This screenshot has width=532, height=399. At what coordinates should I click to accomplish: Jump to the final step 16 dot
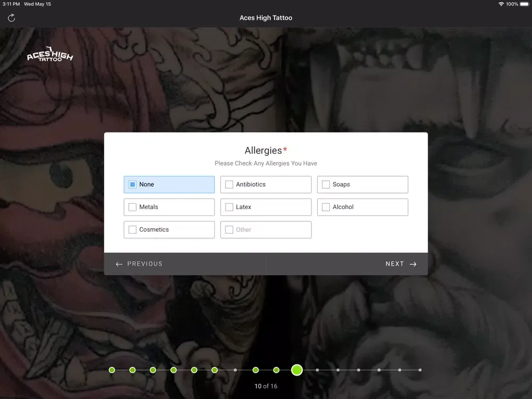tap(420, 370)
